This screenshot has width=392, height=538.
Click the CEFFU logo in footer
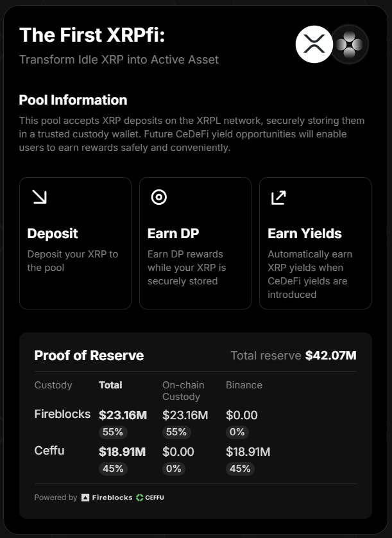click(150, 498)
